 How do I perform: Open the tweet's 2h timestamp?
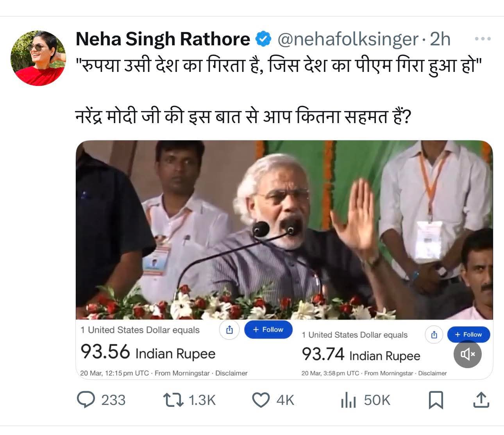point(440,39)
